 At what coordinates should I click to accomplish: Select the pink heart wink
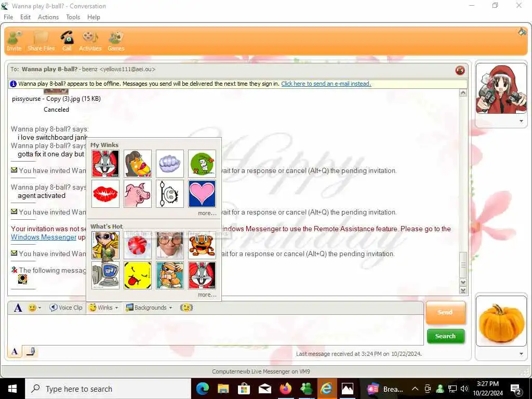pyautogui.click(x=202, y=194)
